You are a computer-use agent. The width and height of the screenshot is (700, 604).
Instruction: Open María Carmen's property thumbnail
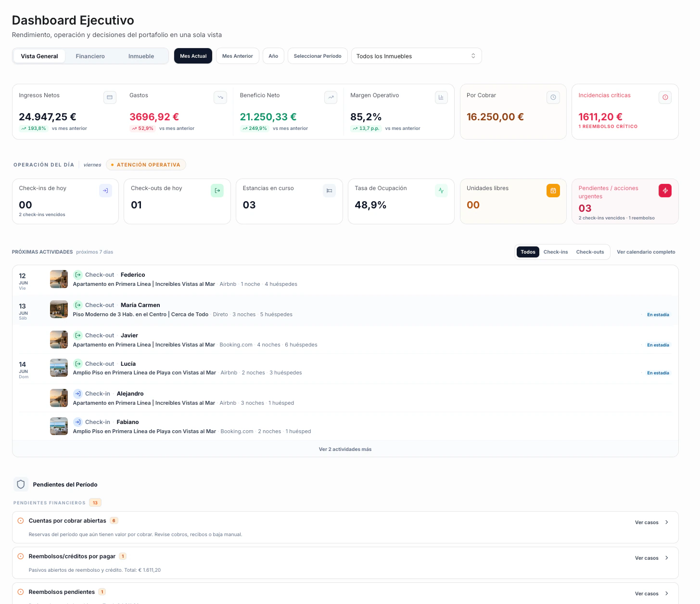pos(59,309)
